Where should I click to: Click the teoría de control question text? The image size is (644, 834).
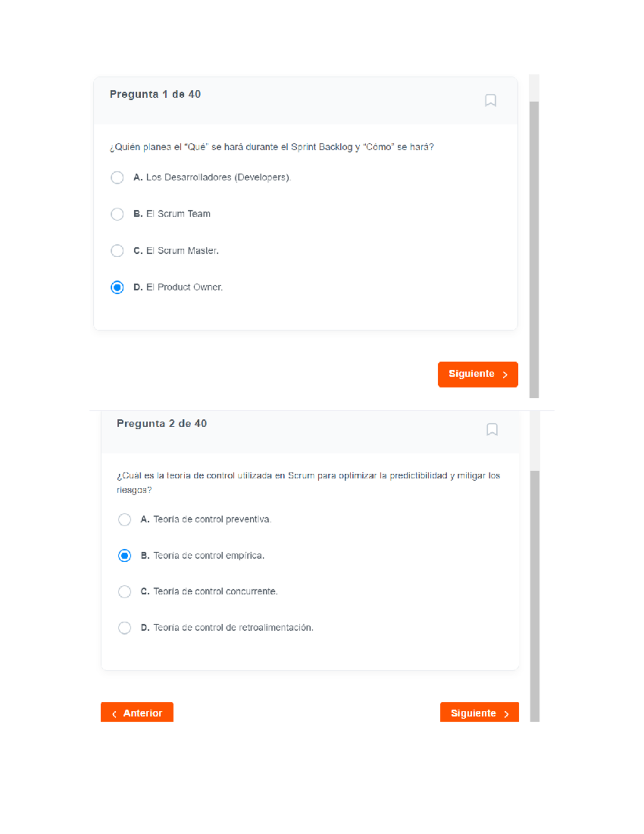click(x=308, y=476)
